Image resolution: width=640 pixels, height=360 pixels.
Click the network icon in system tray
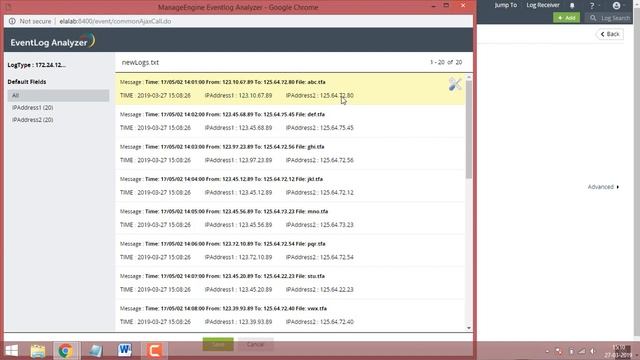pyautogui.click(x=582, y=351)
